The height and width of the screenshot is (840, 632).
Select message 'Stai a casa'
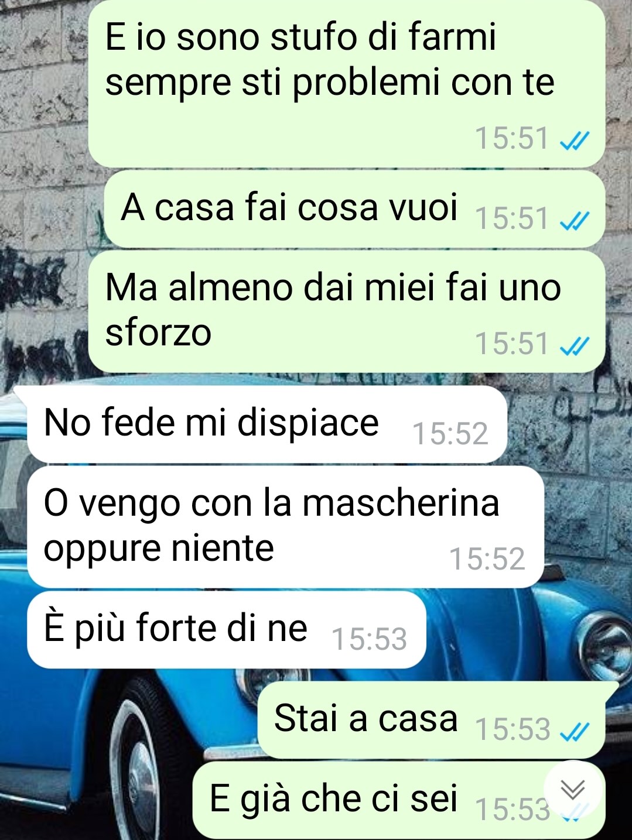pyautogui.click(x=431, y=720)
